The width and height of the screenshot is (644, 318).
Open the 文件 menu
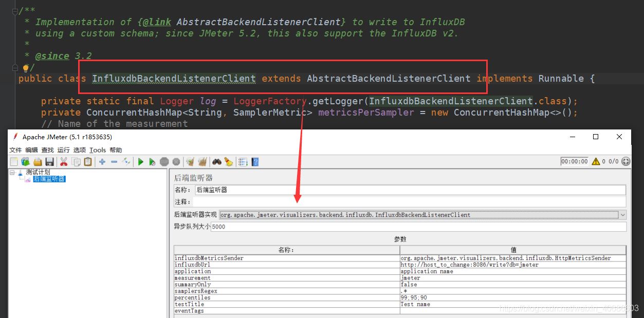(x=15, y=150)
